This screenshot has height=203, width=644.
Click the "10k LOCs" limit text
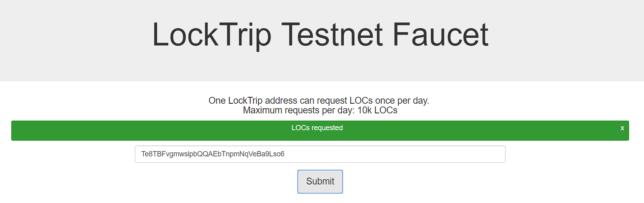click(377, 111)
